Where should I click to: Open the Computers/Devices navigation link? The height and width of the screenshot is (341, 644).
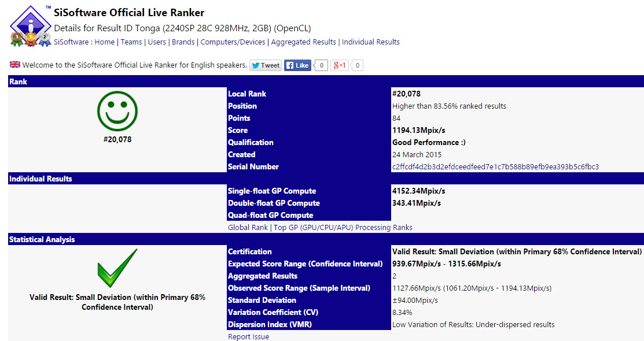[x=233, y=42]
